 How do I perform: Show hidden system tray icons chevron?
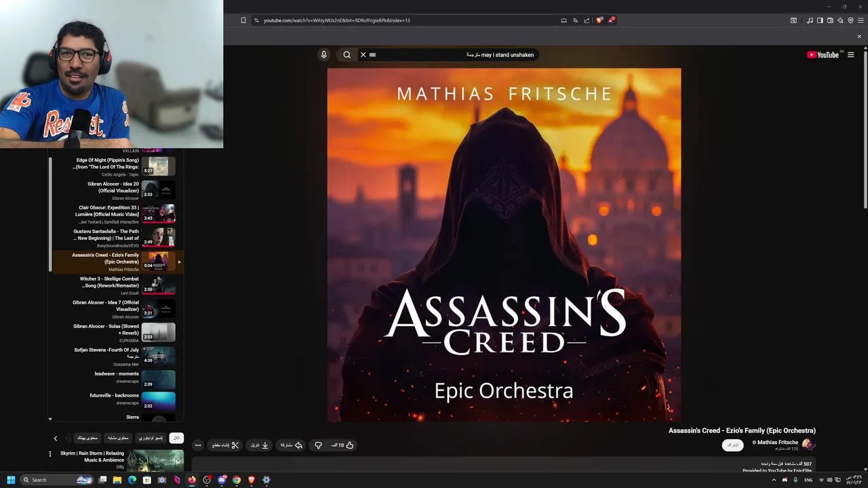click(774, 480)
